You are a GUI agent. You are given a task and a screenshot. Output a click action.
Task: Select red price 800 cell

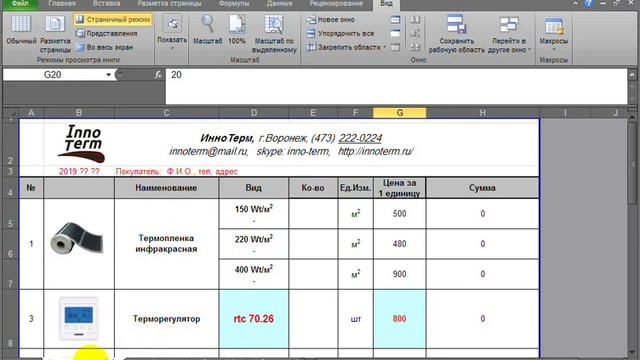click(400, 319)
